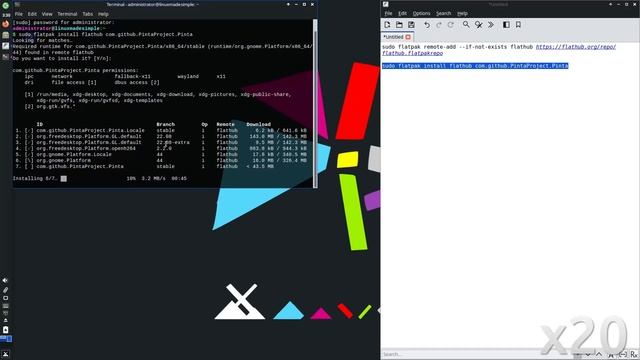
Task: Open the Help menu in the text editor
Action: coord(462,13)
